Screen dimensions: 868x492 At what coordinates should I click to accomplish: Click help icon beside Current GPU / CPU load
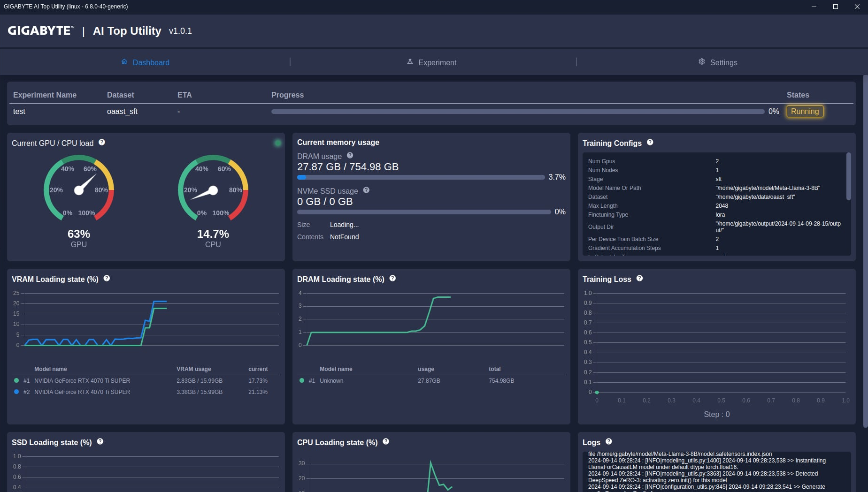click(x=102, y=142)
